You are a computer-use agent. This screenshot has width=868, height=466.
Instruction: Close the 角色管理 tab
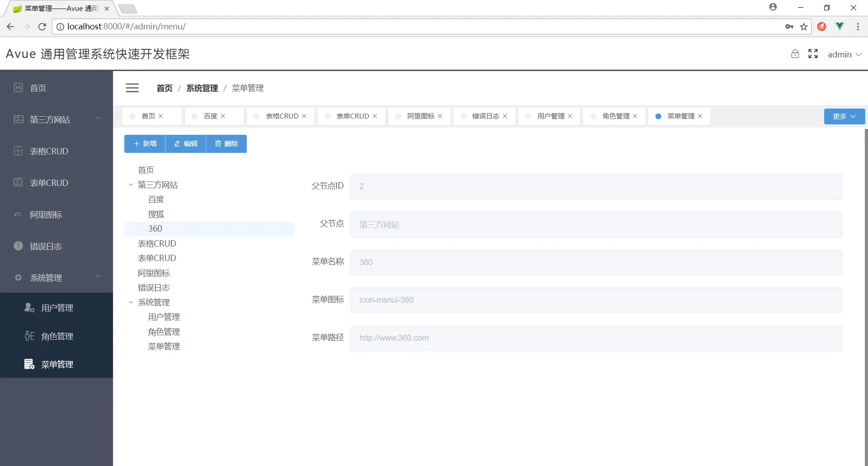[x=635, y=116]
